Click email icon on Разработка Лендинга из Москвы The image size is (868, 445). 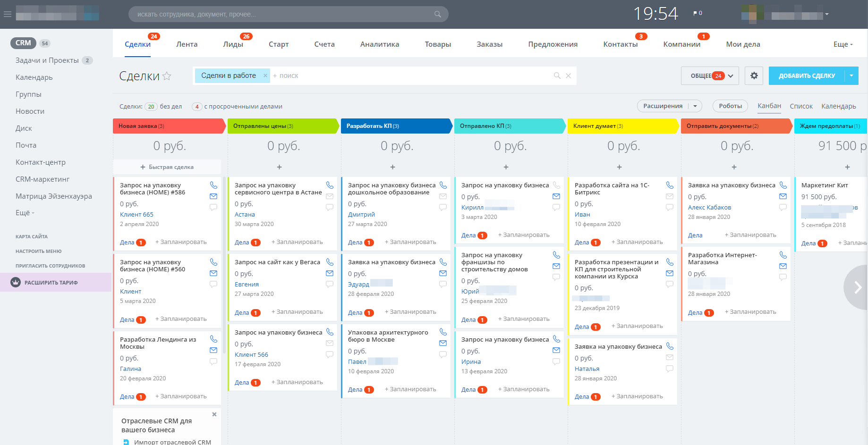click(x=213, y=350)
